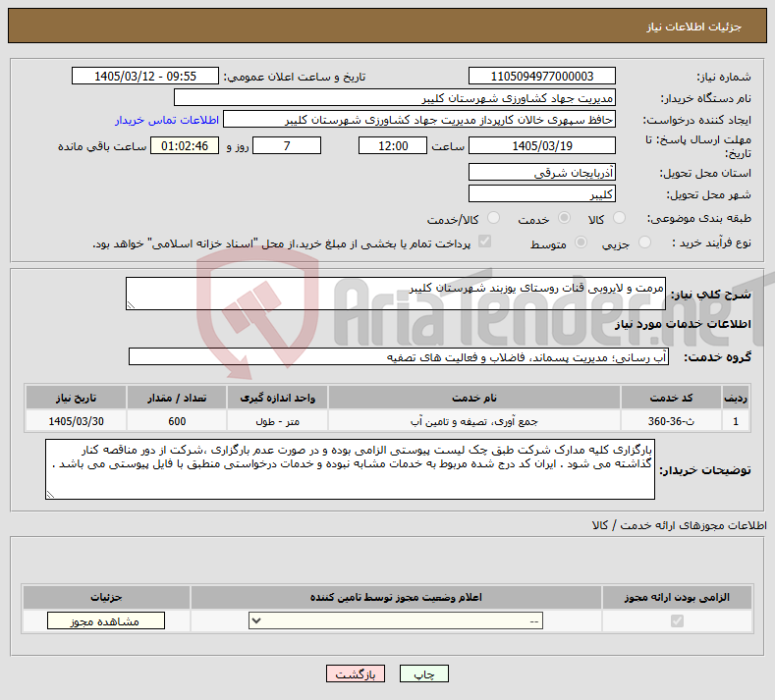Click the اطلاعات مجوزهای ارائه خدمت / کالا heading
The height and width of the screenshot is (700, 775).
(679, 525)
